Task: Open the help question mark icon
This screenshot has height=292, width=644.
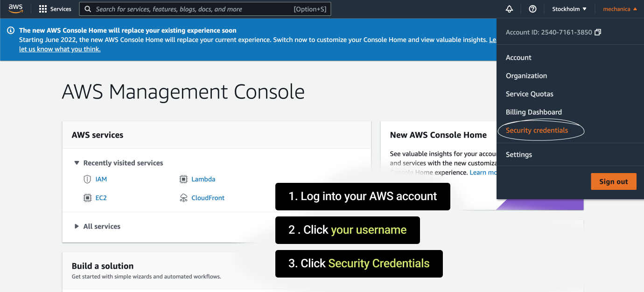Action: [532, 9]
